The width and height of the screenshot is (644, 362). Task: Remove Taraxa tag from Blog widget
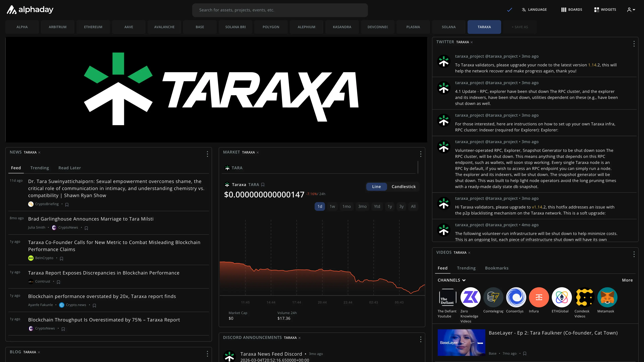click(x=39, y=352)
